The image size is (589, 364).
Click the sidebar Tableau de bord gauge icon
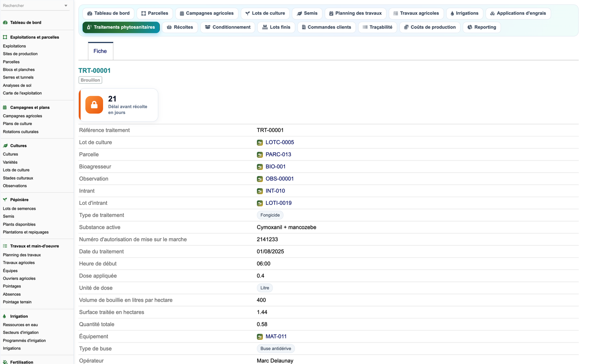[x=5, y=23]
